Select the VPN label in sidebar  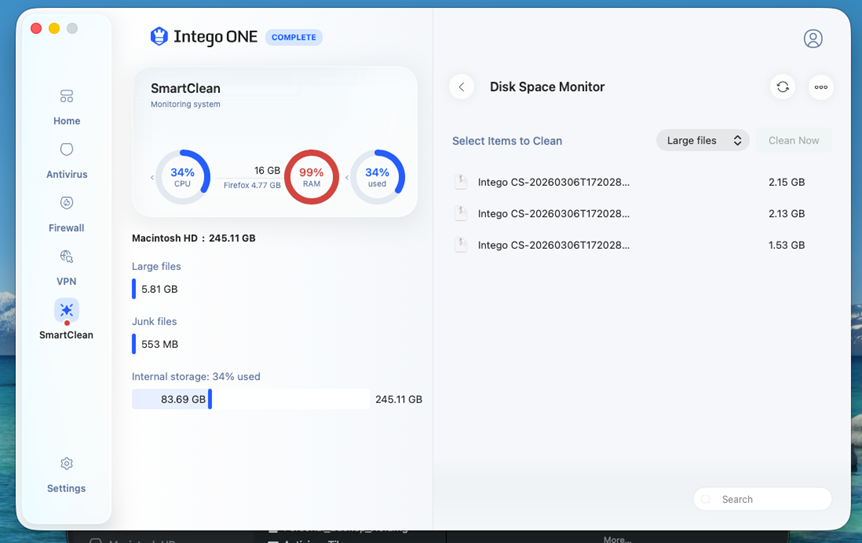(x=67, y=281)
